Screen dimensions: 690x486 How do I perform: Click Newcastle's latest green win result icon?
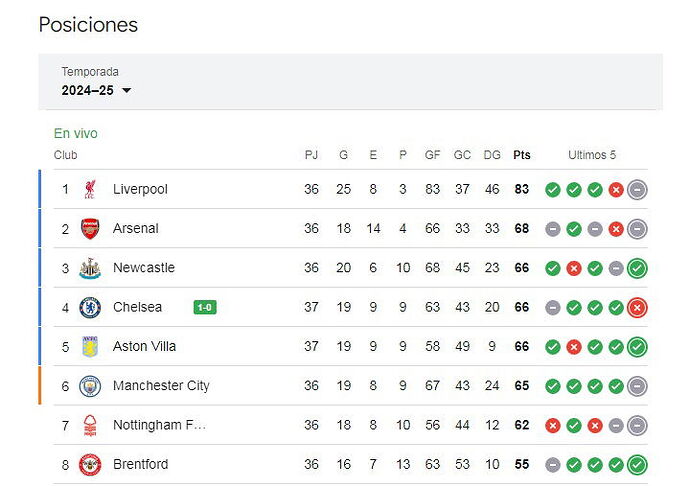tap(637, 268)
